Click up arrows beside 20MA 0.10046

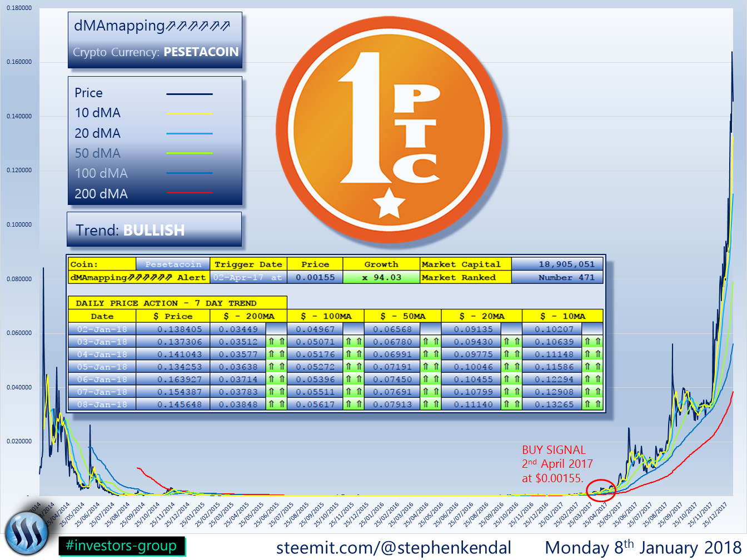point(511,367)
